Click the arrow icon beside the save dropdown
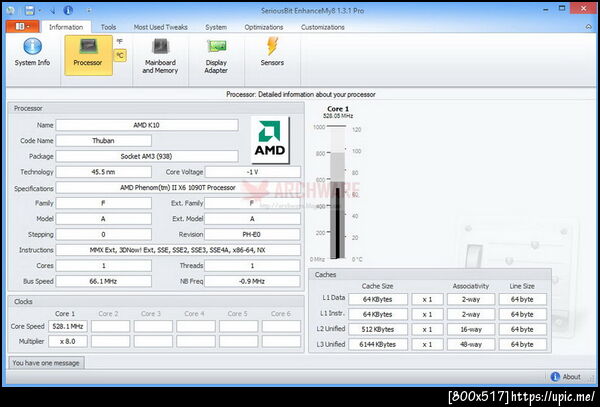This screenshot has height=407, width=600. (x=52, y=11)
